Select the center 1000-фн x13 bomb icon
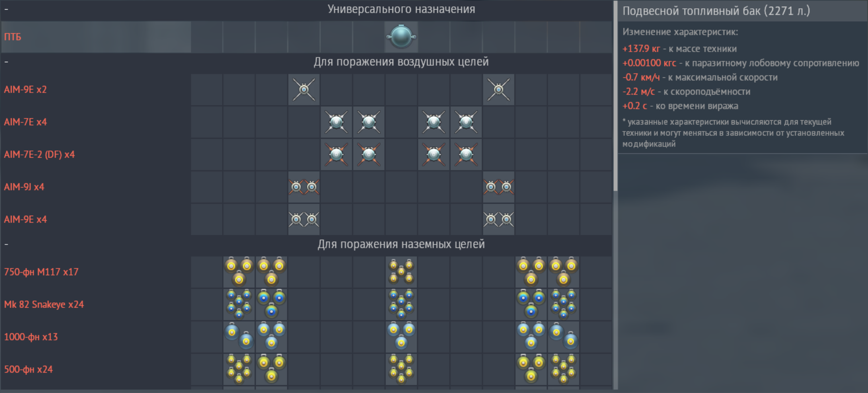The width and height of the screenshot is (868, 393). point(401,337)
